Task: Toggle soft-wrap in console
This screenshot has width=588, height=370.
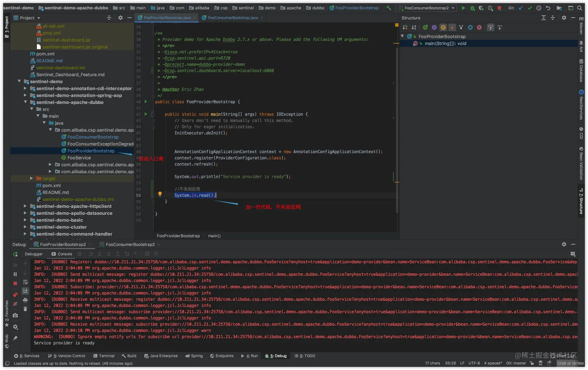Action: pyautogui.click(x=25, y=282)
